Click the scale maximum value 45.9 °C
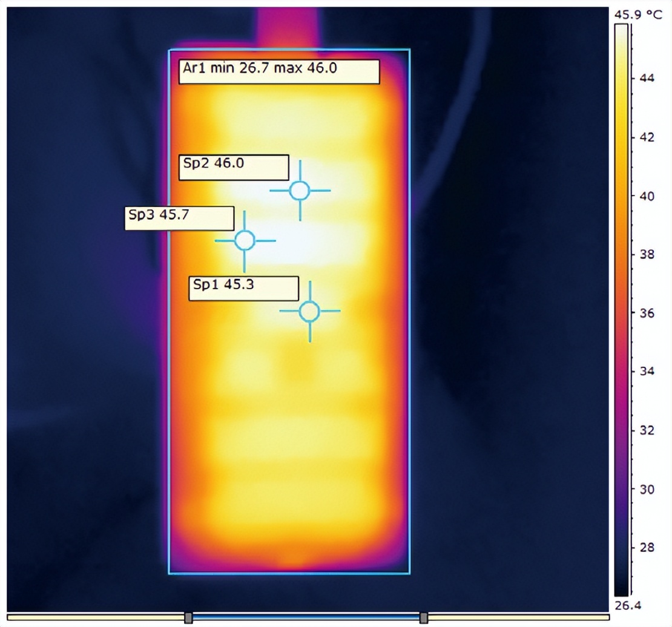672x627 pixels. (638, 15)
